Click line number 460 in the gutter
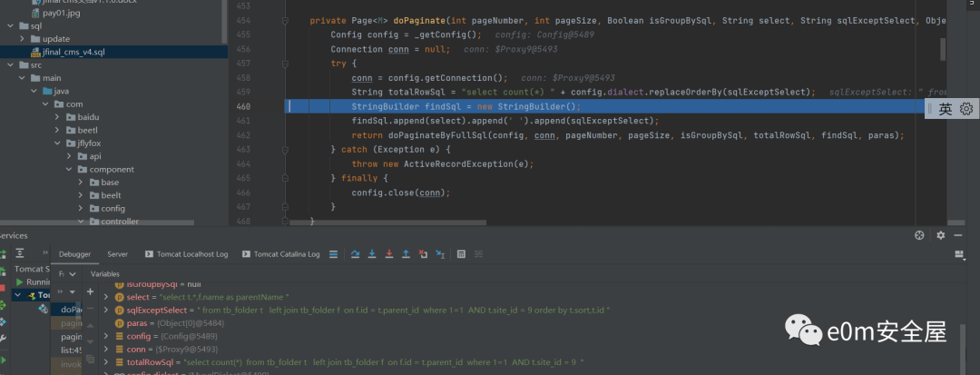 [244, 106]
